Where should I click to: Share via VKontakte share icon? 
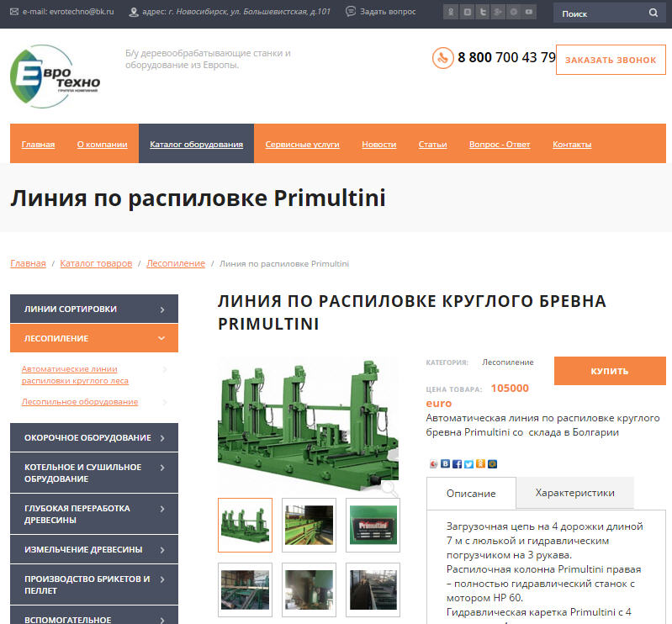(x=445, y=463)
